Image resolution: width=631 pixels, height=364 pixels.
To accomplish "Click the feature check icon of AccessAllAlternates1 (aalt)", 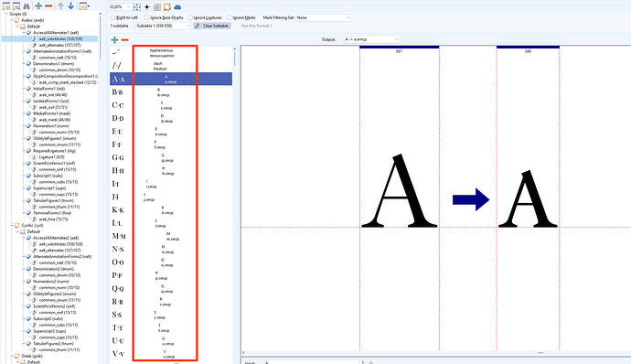I will (29, 33).
